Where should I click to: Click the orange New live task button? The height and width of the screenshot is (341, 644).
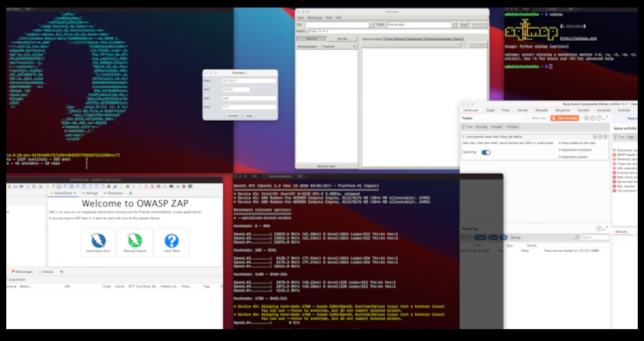[564, 118]
